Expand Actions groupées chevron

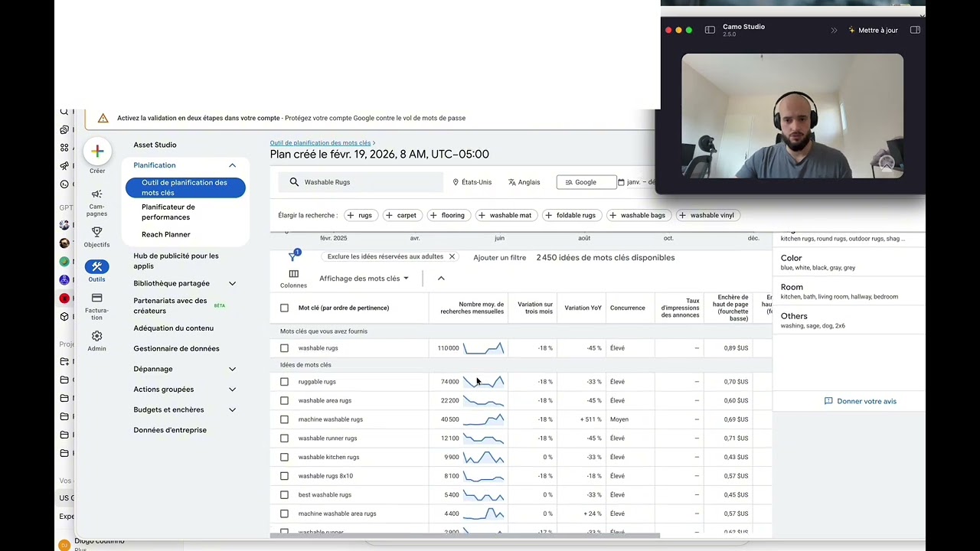pyautogui.click(x=232, y=390)
